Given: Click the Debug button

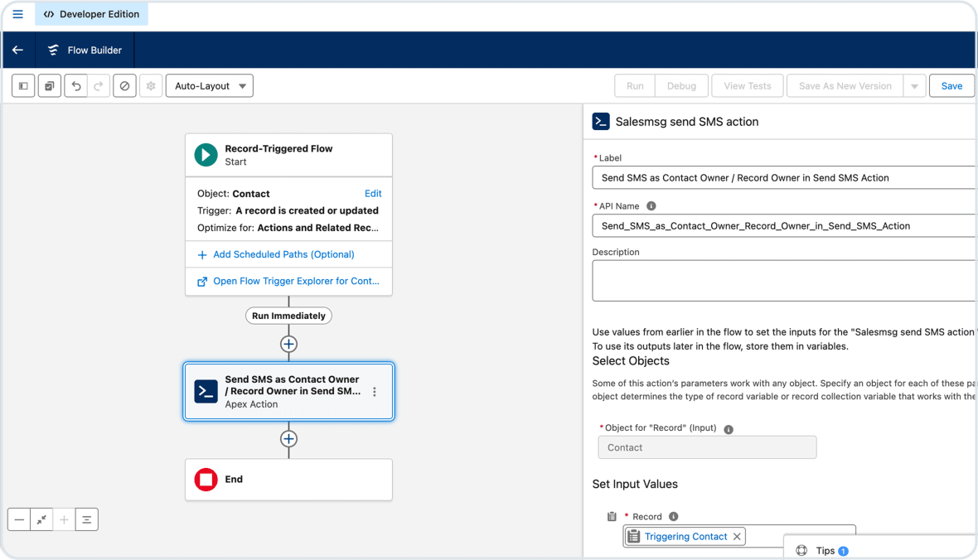Looking at the screenshot, I should pos(681,86).
